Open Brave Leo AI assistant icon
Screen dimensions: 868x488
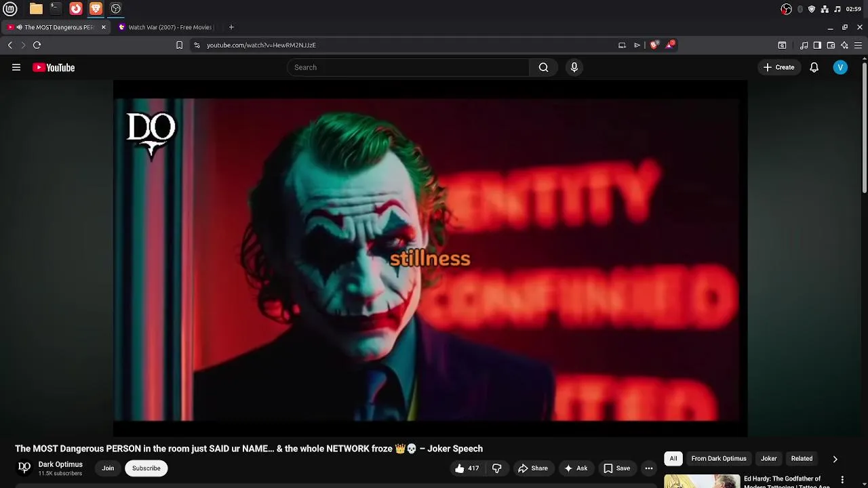pyautogui.click(x=844, y=45)
